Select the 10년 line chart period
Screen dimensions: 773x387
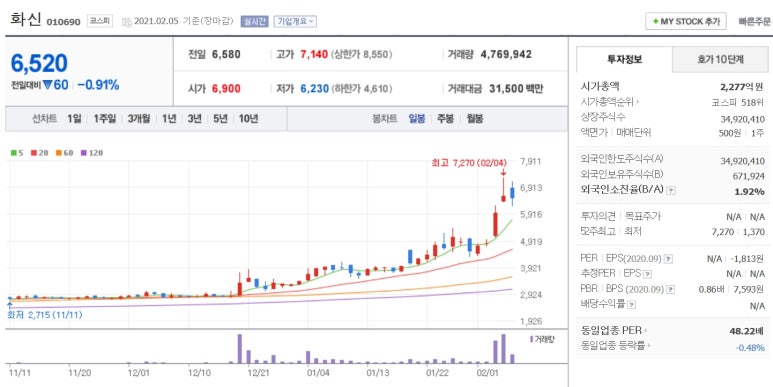point(248,119)
